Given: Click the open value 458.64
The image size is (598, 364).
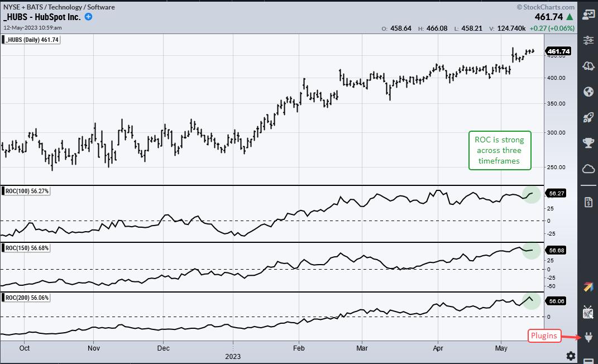Looking at the screenshot, I should point(401,28).
